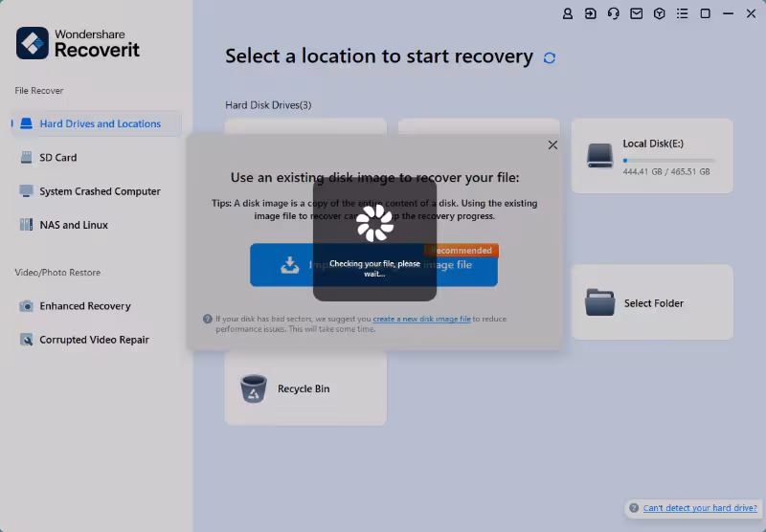This screenshot has height=532, width=766.
Task: Maximize the Recoverit window
Action: 706,13
